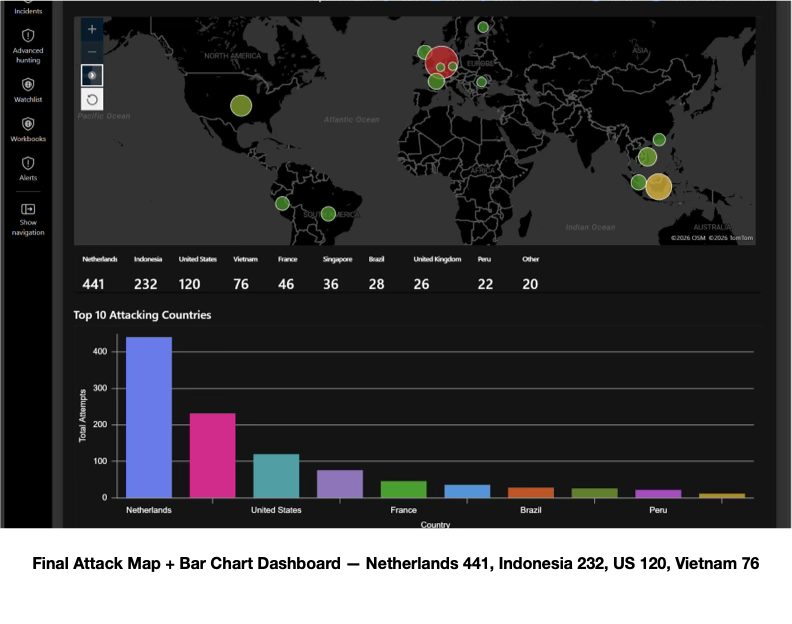Click the Vietnam 76 stat tile
The height and width of the screenshot is (624, 792).
coord(245,274)
